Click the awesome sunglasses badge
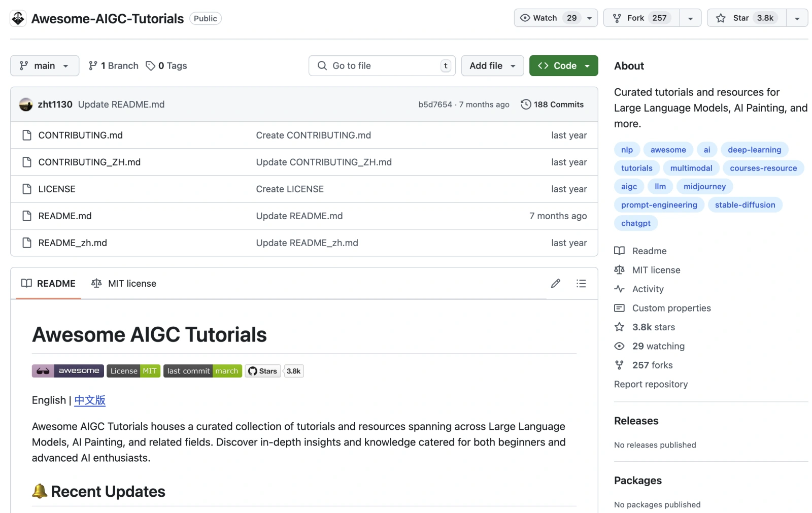 pyautogui.click(x=67, y=371)
